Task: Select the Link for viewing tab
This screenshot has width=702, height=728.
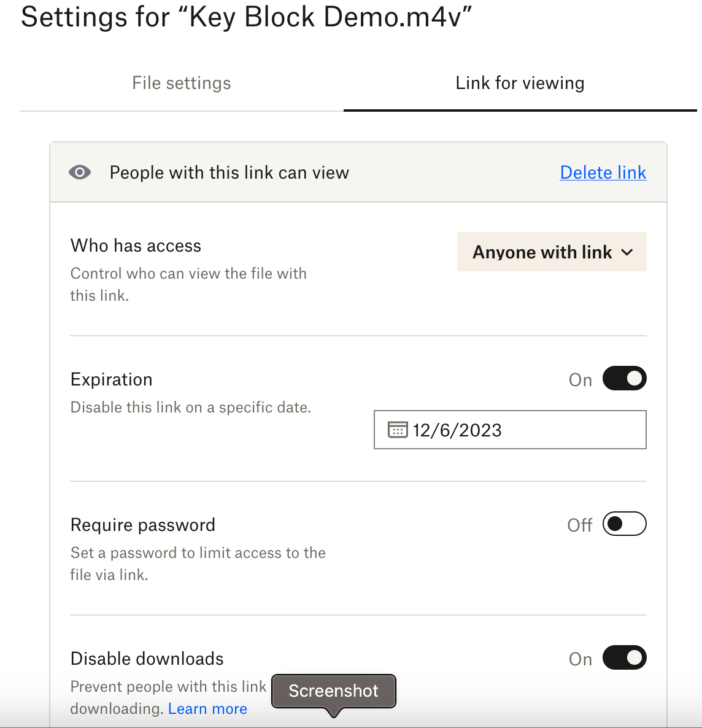Action: pos(520,83)
